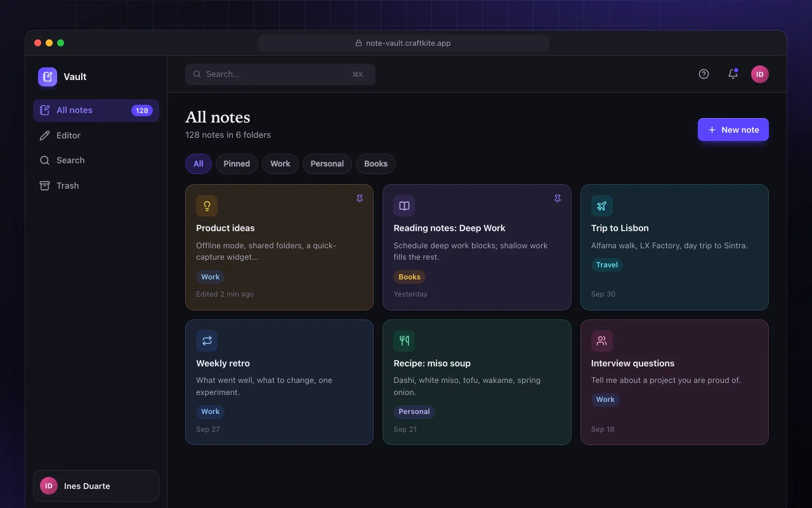Open the Recipe: miso soup title
Screen dimensions: 812x508
point(432,363)
